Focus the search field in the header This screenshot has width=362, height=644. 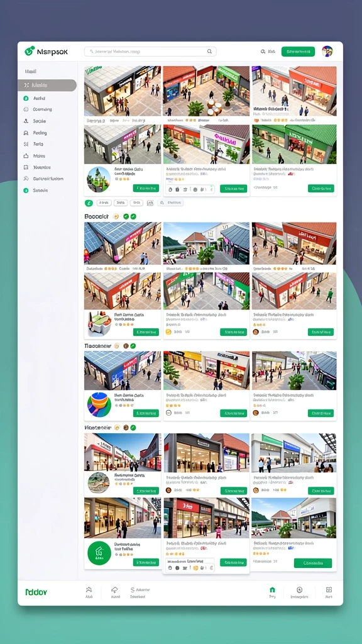150,52
